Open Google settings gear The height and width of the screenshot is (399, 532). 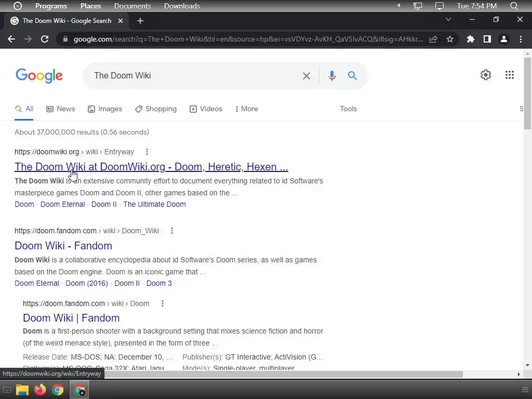[486, 75]
